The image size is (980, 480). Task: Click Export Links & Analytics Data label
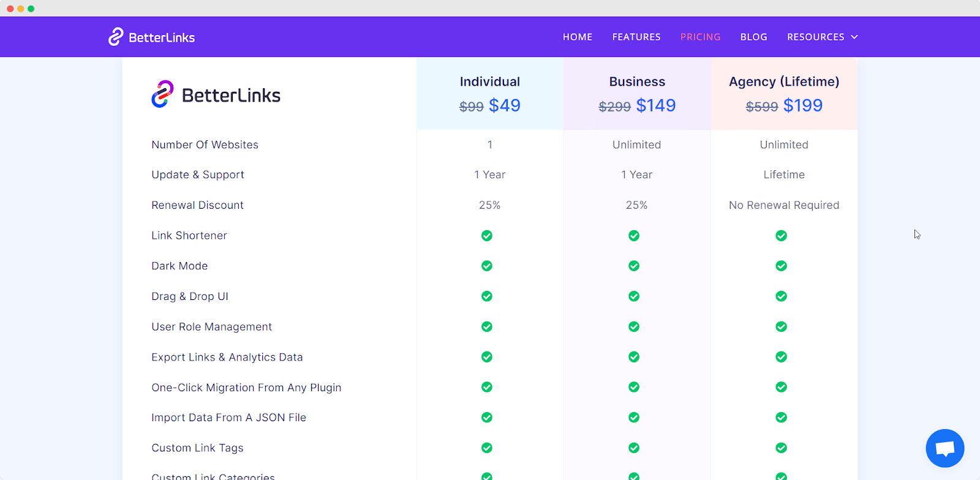point(227,358)
